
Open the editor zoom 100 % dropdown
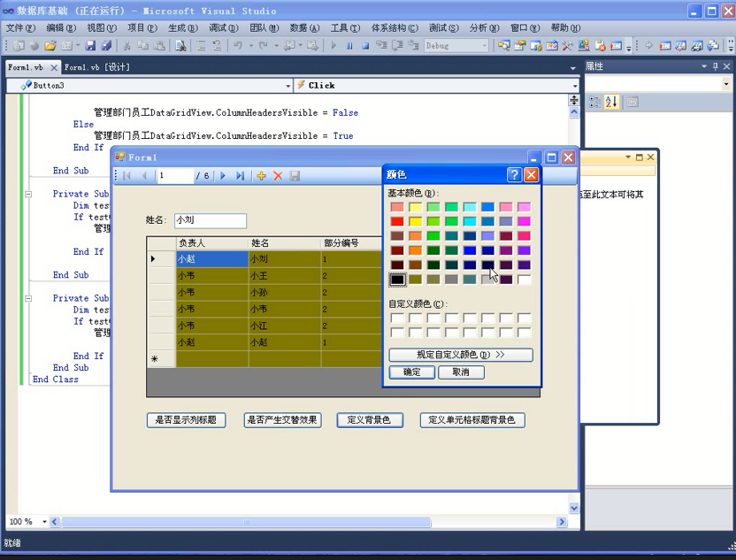(44, 521)
